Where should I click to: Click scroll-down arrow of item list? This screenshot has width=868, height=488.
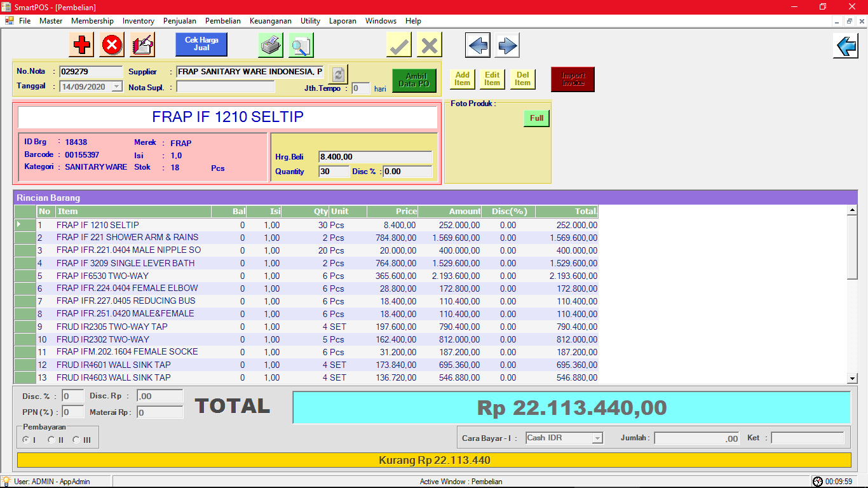[x=853, y=378]
